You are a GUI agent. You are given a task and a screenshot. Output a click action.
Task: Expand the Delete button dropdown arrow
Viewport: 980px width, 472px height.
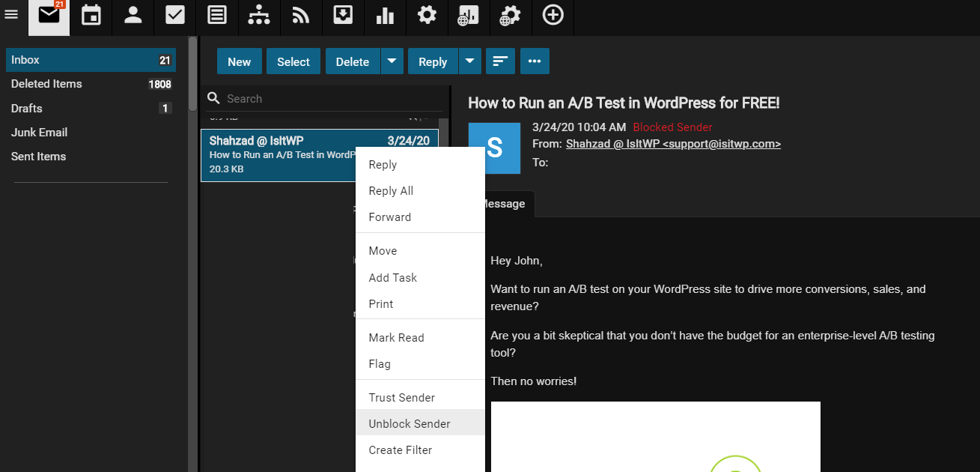pyautogui.click(x=392, y=61)
